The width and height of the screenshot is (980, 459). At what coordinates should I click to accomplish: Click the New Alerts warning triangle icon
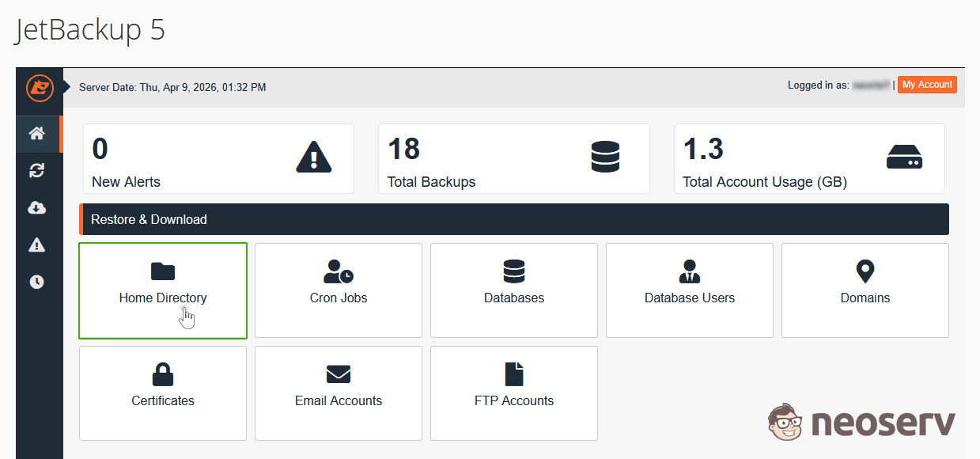click(x=313, y=157)
